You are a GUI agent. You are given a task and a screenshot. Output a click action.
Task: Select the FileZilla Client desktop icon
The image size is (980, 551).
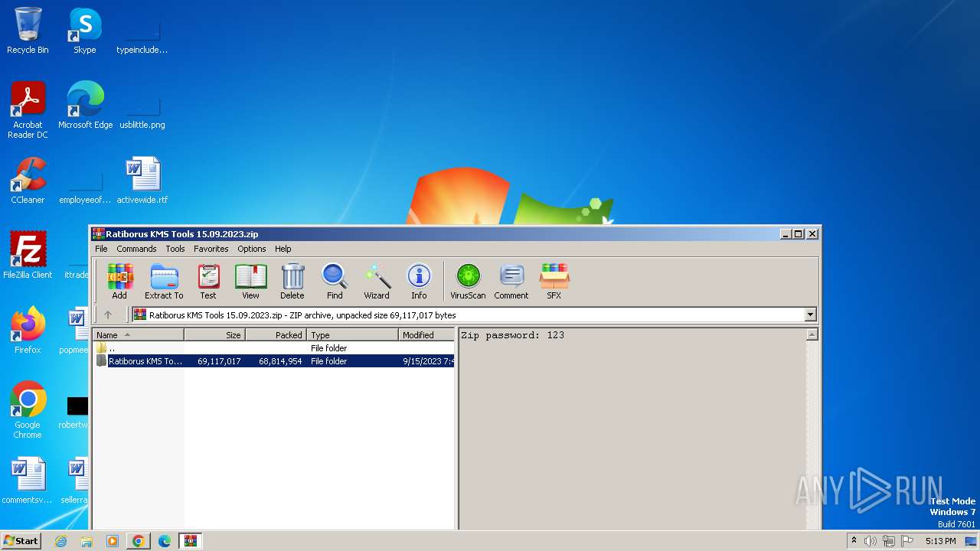click(28, 256)
